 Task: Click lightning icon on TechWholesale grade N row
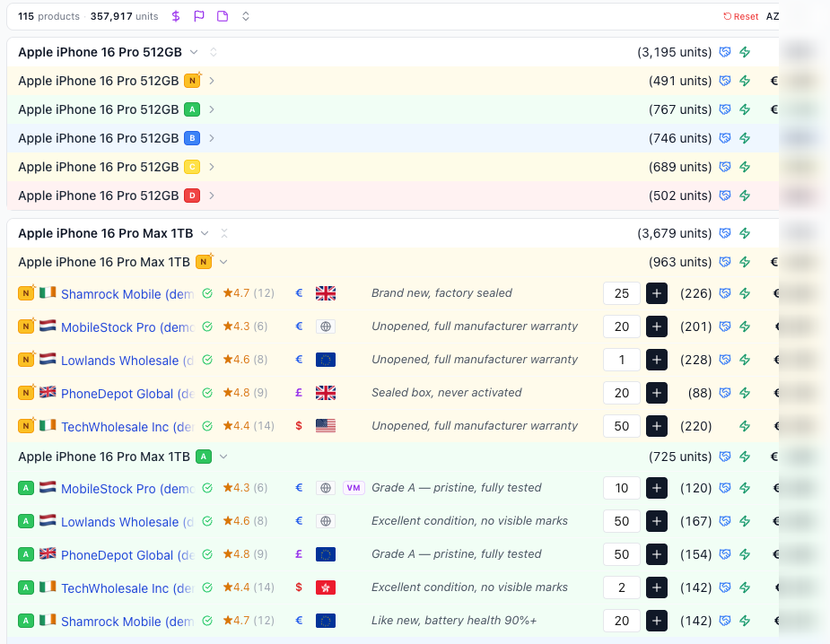(x=745, y=426)
